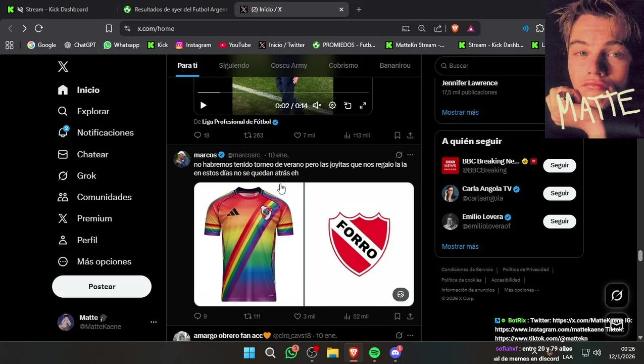
Task: Bookmark marcos post
Action: click(398, 316)
